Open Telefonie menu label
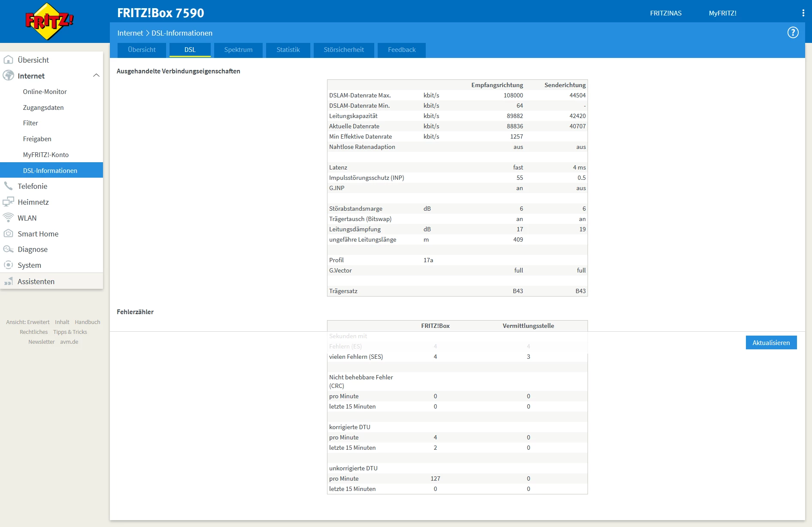The width and height of the screenshot is (812, 527). point(32,186)
